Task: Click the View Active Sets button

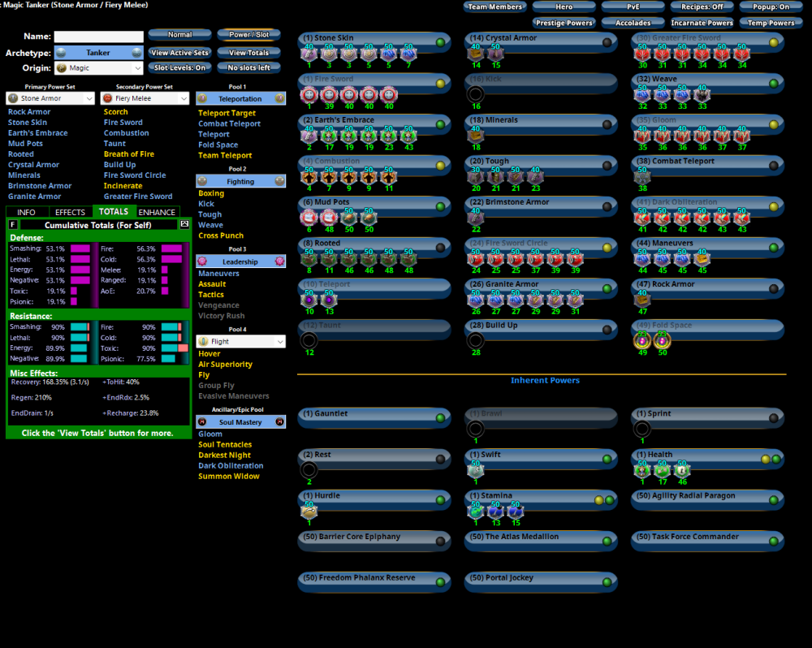Action: click(x=180, y=53)
